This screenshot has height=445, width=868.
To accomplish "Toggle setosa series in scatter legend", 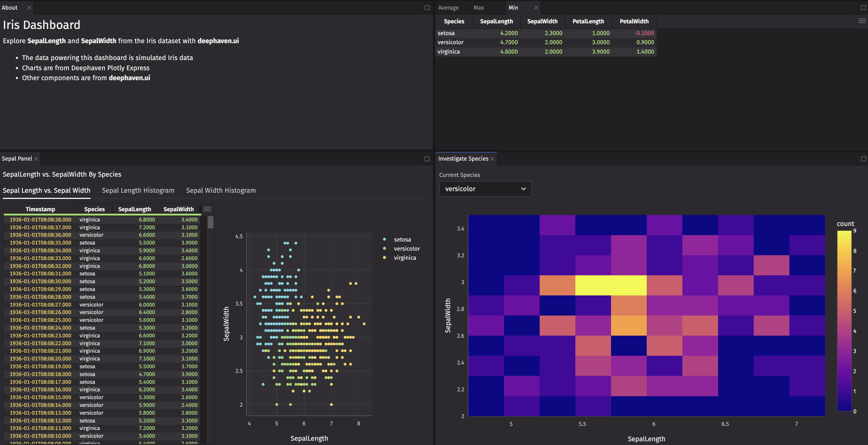I will [x=402, y=239].
